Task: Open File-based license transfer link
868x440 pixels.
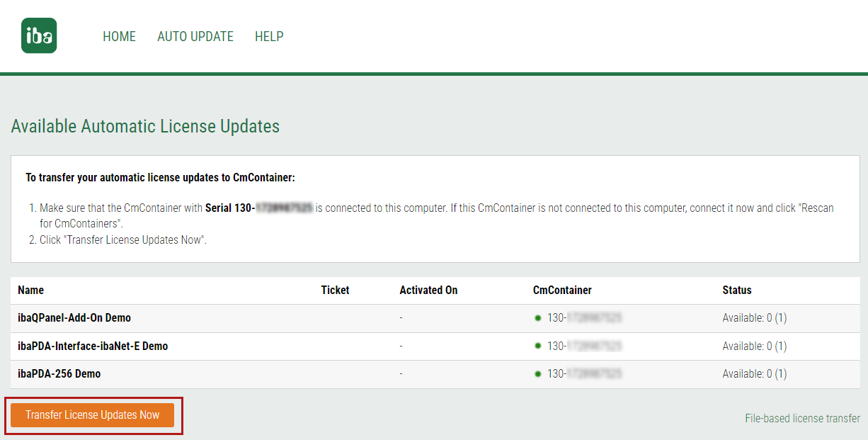Action: click(802, 418)
